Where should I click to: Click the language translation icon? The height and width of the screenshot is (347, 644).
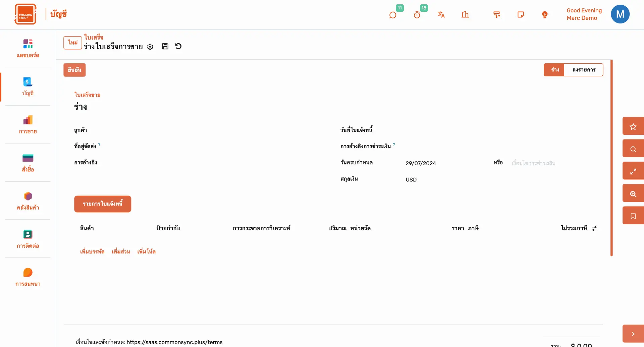point(441,14)
